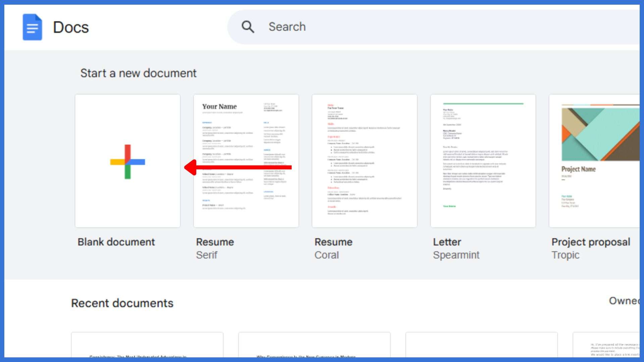Image resolution: width=644 pixels, height=362 pixels.
Task: Click the Blank document label
Action: coord(116,242)
